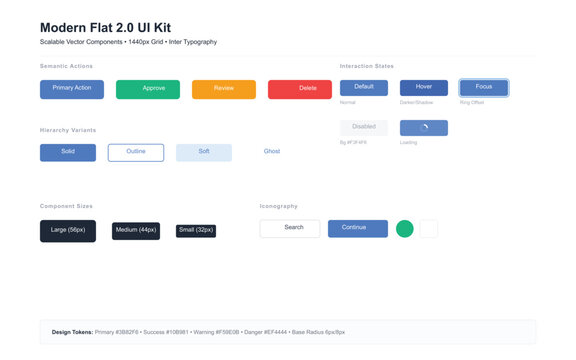Image resolution: width=576 pixels, height=360 pixels.
Task: Click the Ring Offset caption under Focus
Action: click(472, 102)
